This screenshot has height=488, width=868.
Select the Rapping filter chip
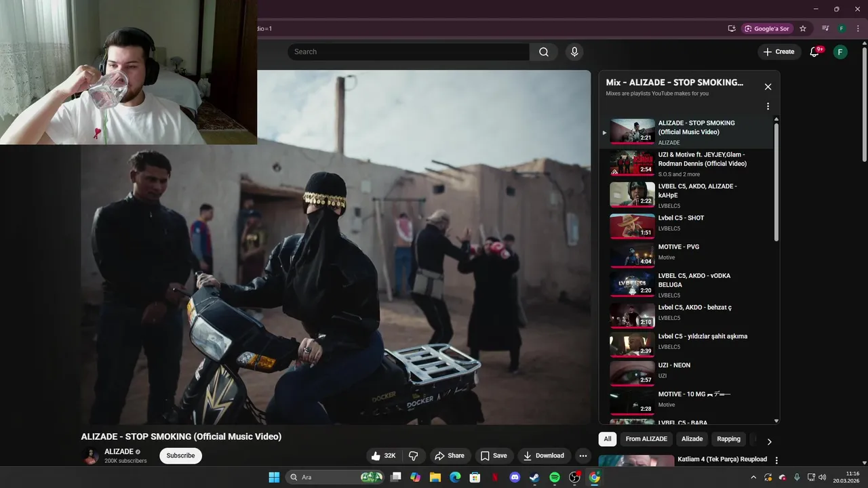tap(729, 439)
